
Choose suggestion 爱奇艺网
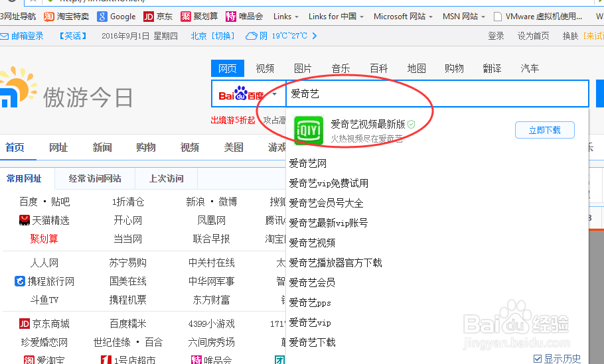click(308, 164)
